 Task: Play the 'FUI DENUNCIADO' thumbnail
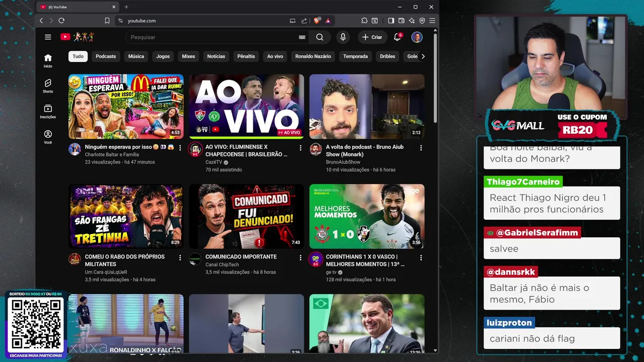point(247,216)
